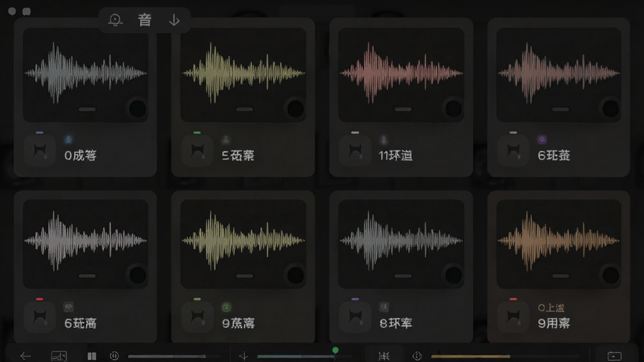
Task: Click the small badge icon above 8环车
Action: click(384, 307)
